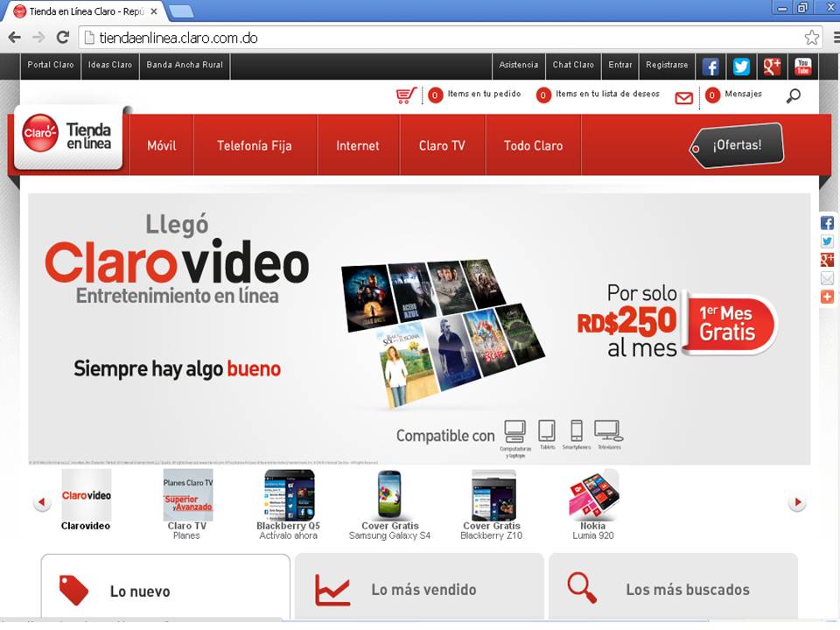Screen dimensions: 840x630
Task: Open the Móvil menu
Action: click(162, 146)
